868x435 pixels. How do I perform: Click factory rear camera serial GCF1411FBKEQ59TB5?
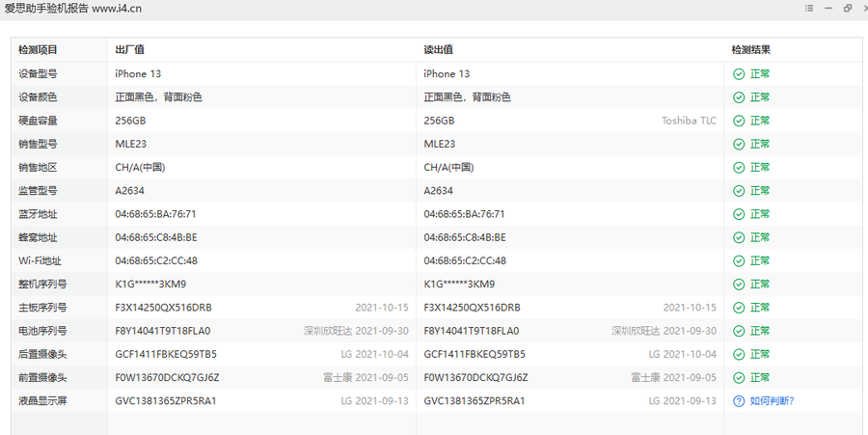(166, 354)
